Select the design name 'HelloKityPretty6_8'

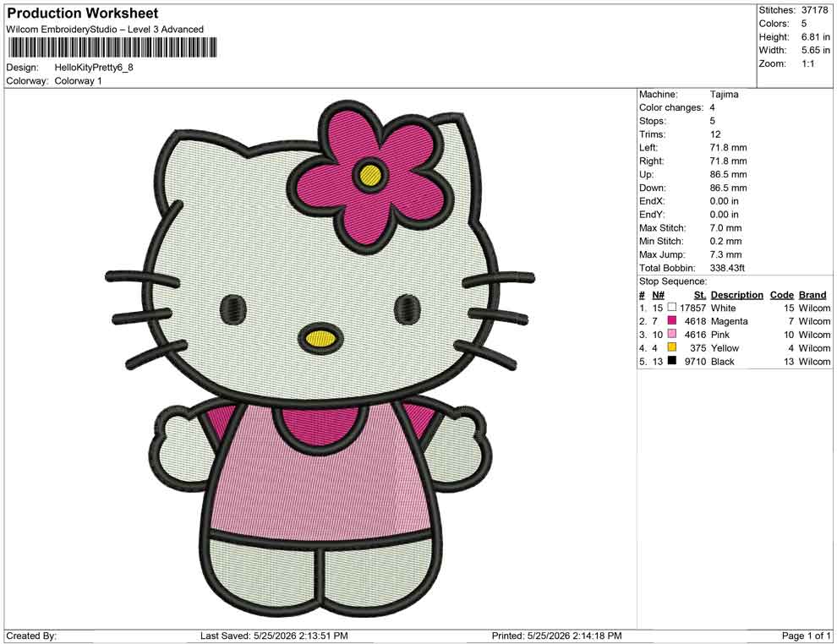(94, 68)
